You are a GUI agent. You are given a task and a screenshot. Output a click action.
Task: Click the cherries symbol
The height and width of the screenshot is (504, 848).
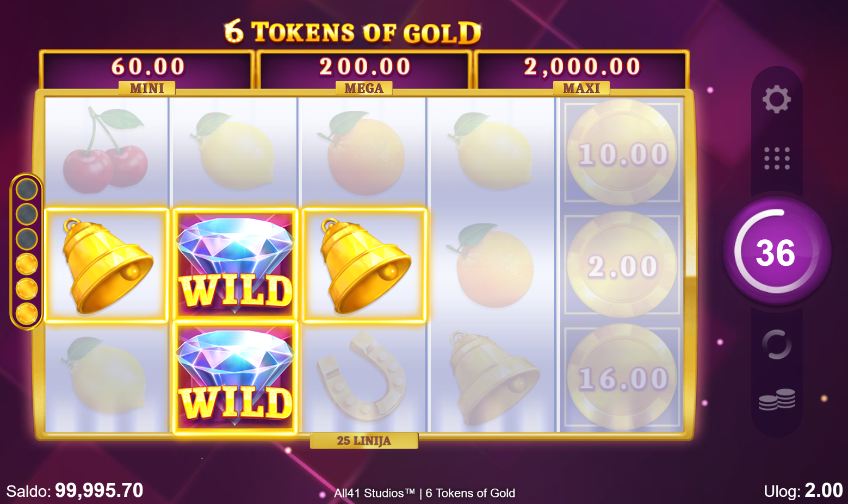pyautogui.click(x=106, y=151)
